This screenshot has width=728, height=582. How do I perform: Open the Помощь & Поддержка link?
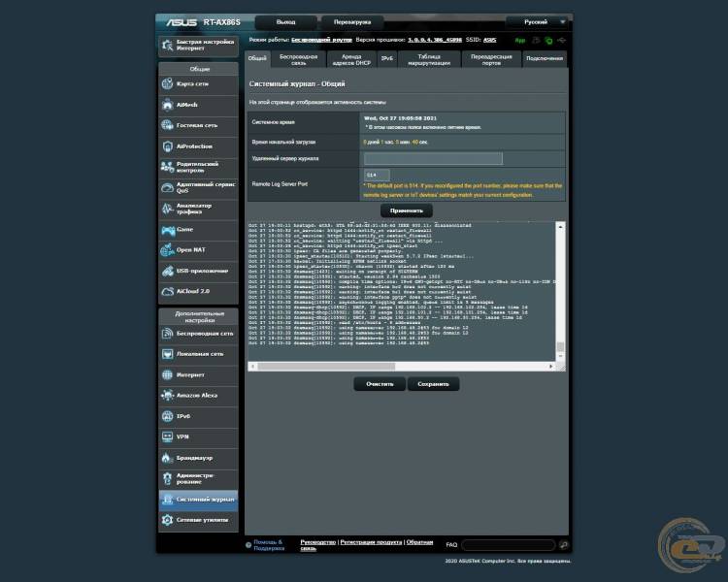click(x=269, y=545)
